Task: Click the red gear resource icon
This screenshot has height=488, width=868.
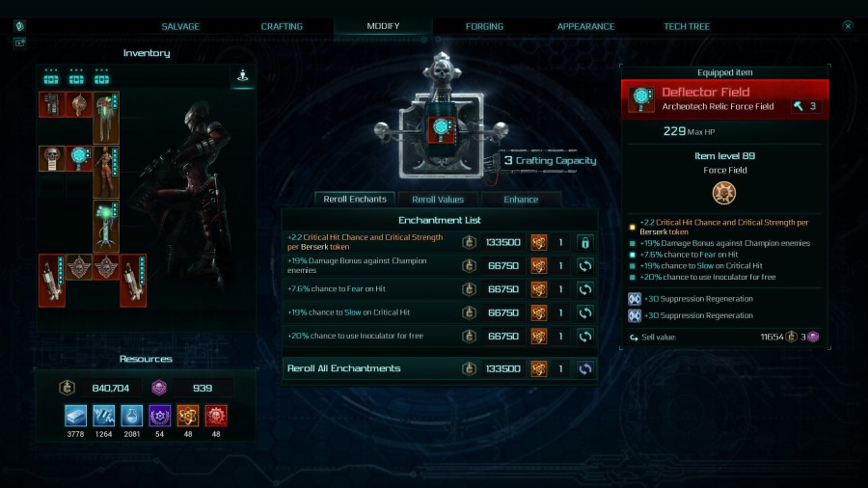Action: pyautogui.click(x=216, y=416)
